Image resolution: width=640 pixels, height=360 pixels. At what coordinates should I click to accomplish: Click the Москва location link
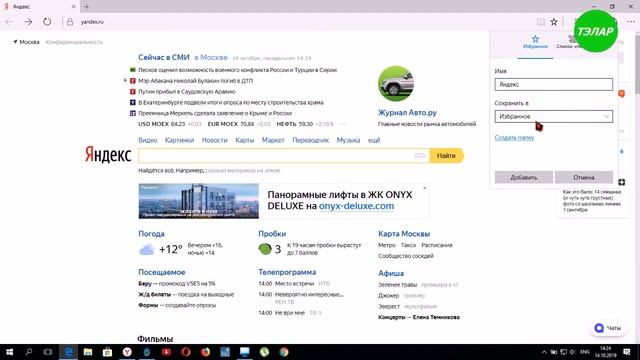pyautogui.click(x=27, y=42)
